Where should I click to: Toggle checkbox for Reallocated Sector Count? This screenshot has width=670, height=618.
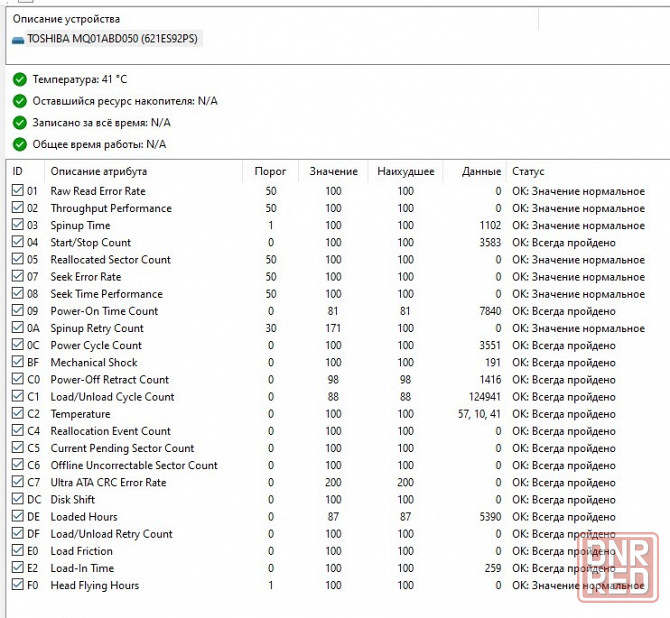tap(17, 260)
